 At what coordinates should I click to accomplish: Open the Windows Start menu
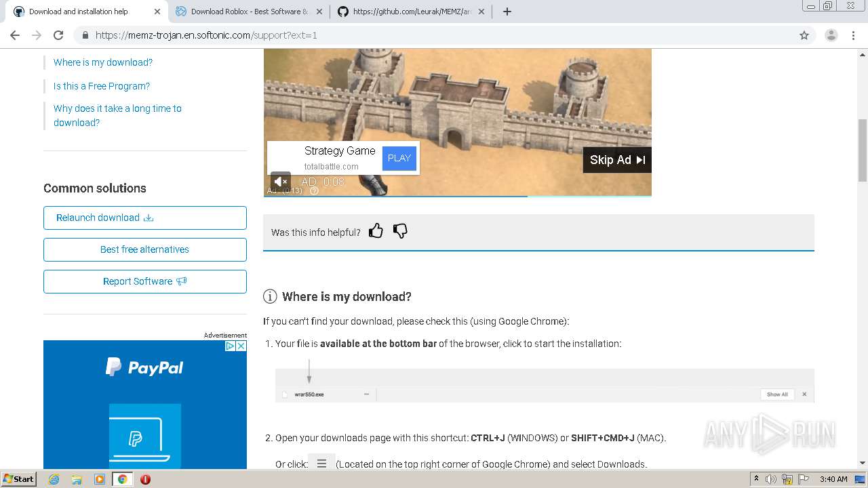(18, 479)
